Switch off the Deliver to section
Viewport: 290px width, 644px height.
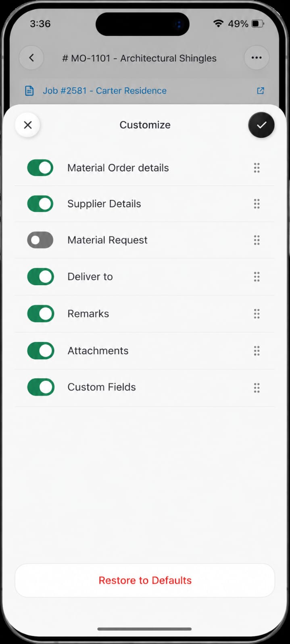pyautogui.click(x=40, y=277)
